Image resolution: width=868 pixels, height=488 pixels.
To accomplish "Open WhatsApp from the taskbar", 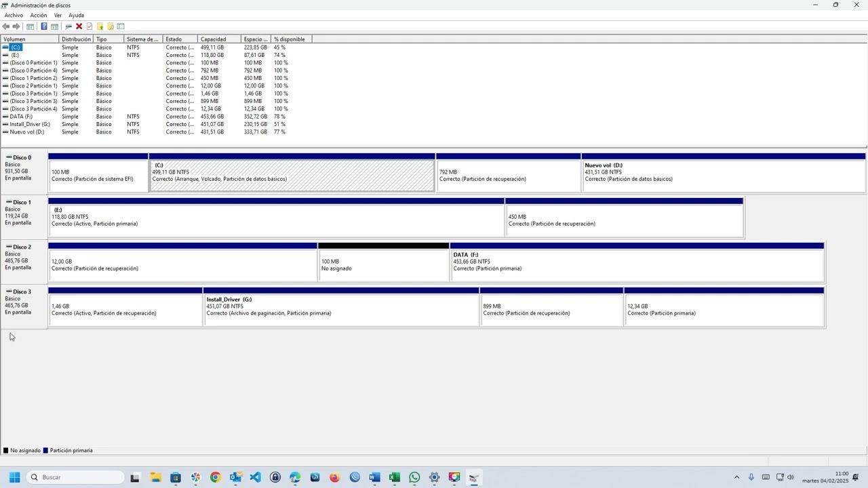I will point(414,477).
